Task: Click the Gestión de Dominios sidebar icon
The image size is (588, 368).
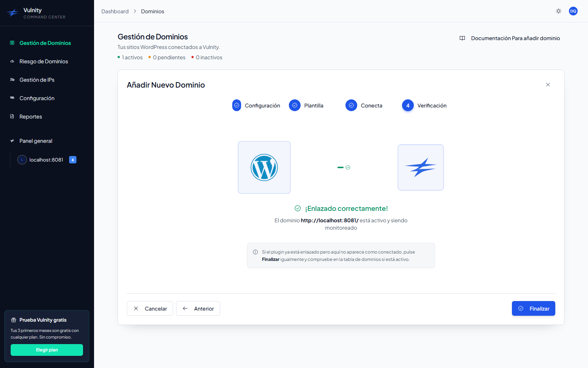Action: pos(12,43)
